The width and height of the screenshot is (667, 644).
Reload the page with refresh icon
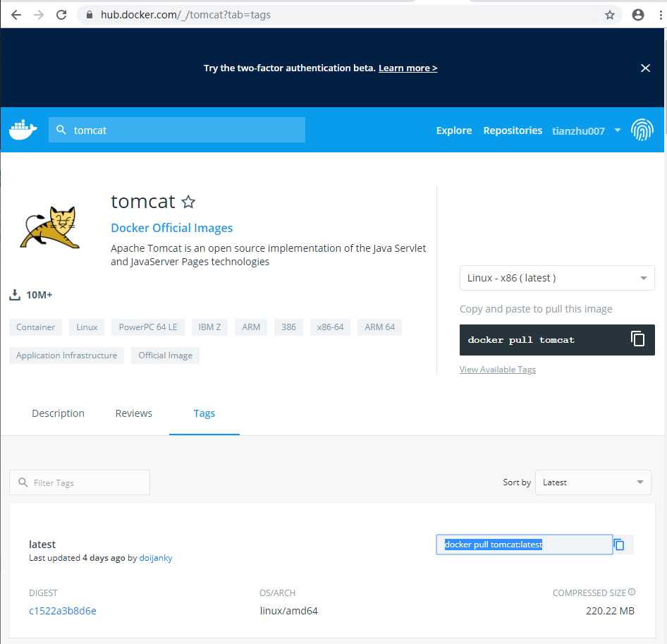tap(61, 15)
